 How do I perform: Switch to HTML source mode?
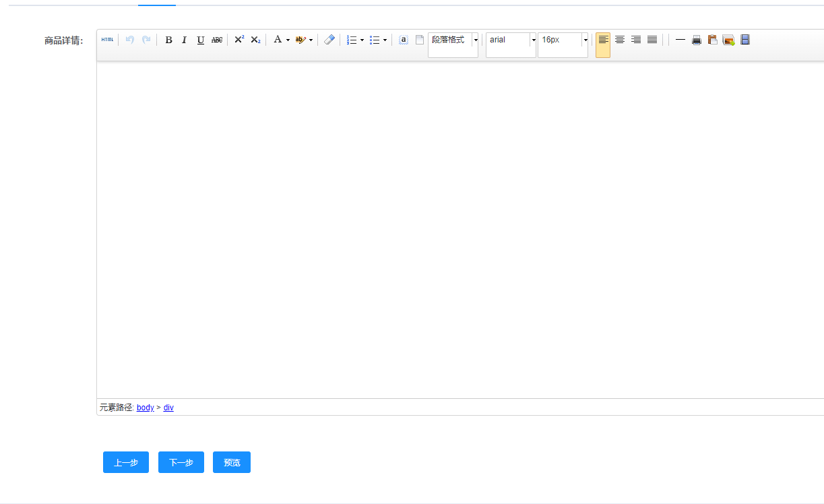tap(108, 40)
